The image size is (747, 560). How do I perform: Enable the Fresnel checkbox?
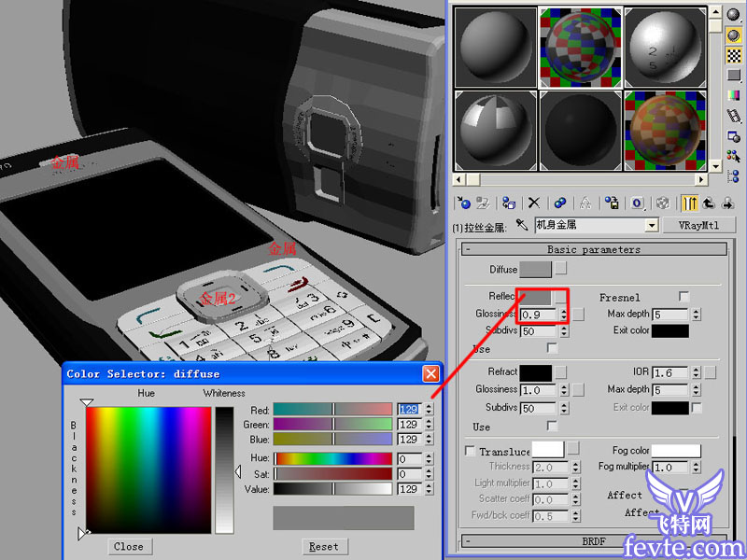click(684, 297)
